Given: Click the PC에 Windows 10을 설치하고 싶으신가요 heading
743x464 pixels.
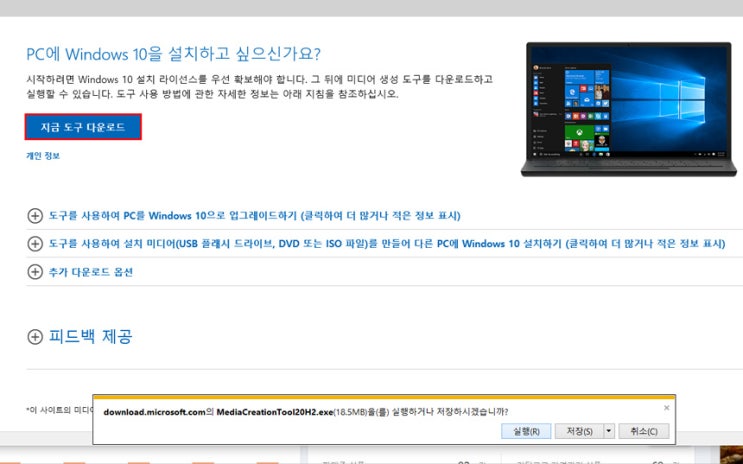Looking at the screenshot, I should pos(173,54).
